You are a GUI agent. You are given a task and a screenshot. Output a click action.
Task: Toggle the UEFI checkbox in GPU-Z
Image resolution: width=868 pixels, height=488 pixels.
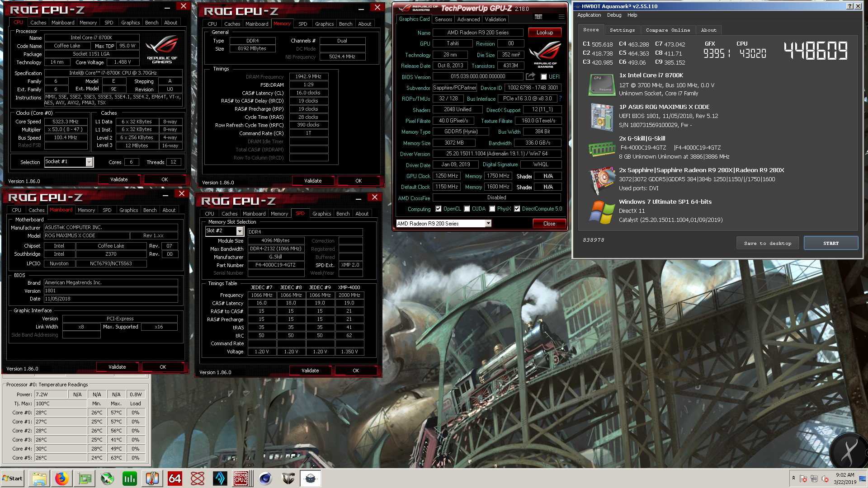(x=543, y=77)
